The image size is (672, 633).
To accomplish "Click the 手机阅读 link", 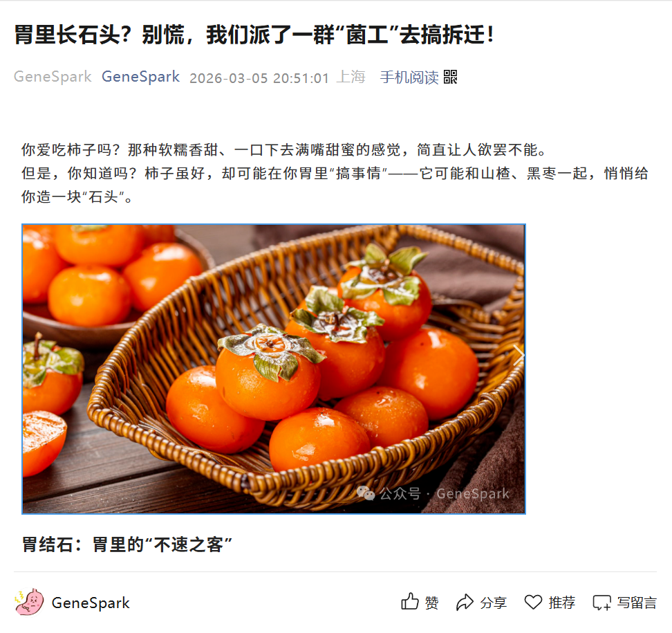I will (409, 77).
